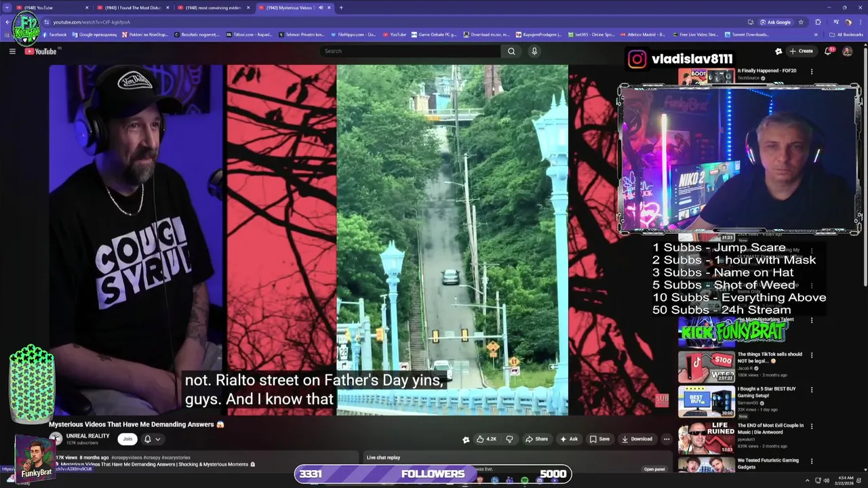This screenshot has width=868, height=488.
Task: Open options for 'It Finally Happened' video
Action: [811, 71]
